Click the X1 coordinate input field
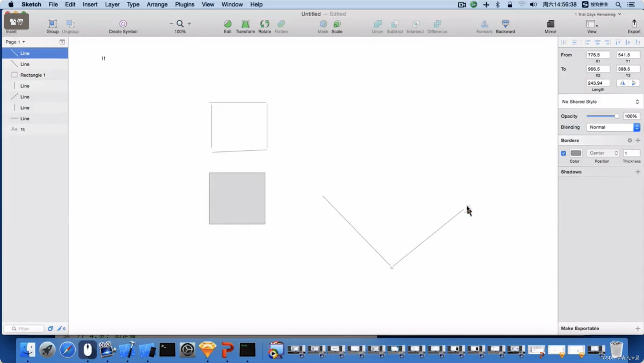 pyautogui.click(x=598, y=55)
